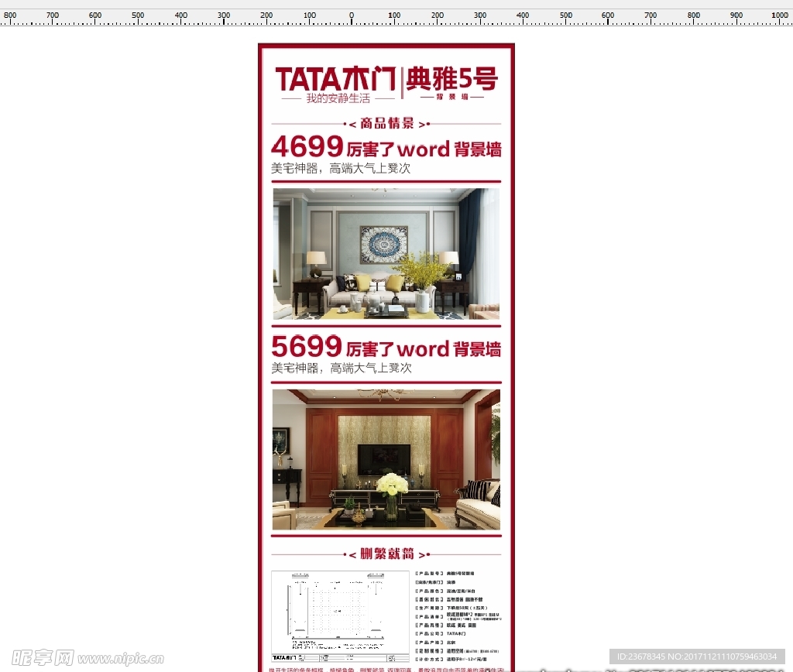
Task: Click the white flower bouquet in lower photo
Action: point(392,485)
